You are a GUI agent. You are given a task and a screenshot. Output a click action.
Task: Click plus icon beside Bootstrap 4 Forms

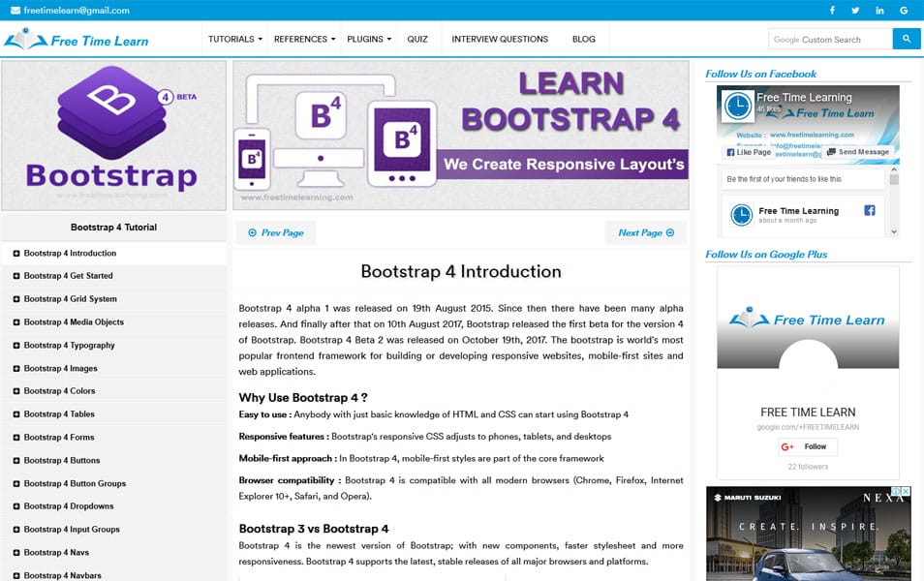(x=16, y=438)
